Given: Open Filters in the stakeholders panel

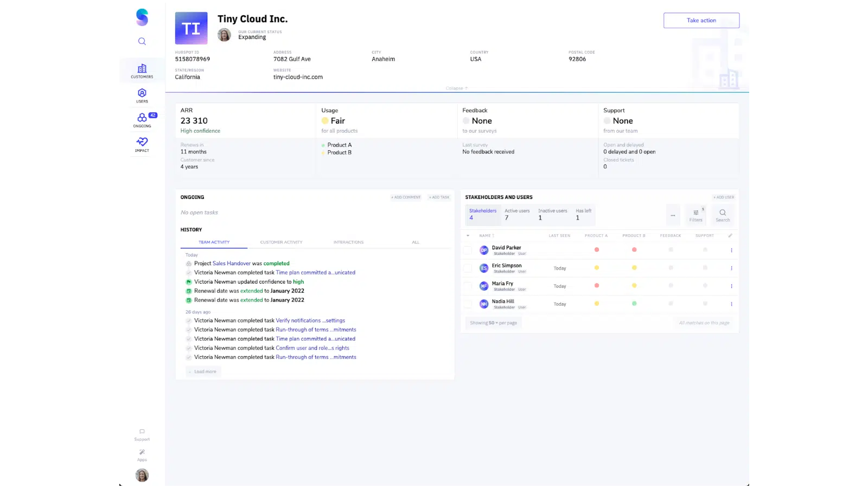Looking at the screenshot, I should pyautogui.click(x=695, y=215).
